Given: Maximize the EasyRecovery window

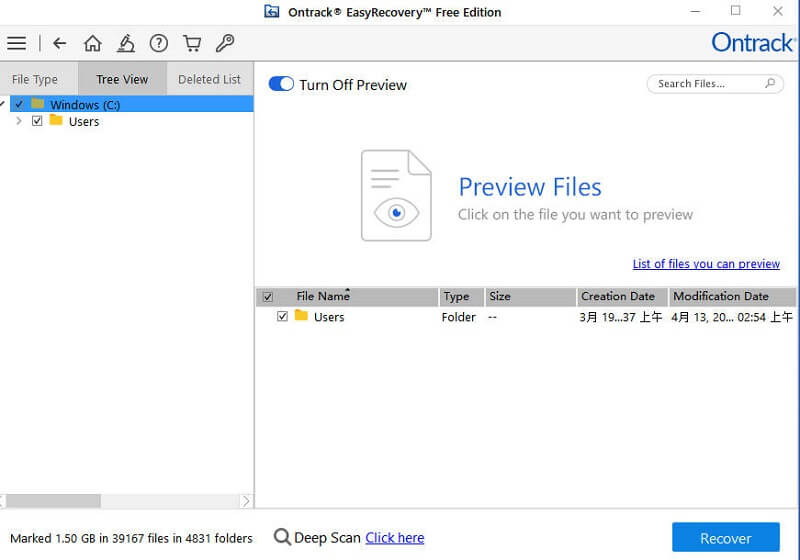Looking at the screenshot, I should [735, 11].
